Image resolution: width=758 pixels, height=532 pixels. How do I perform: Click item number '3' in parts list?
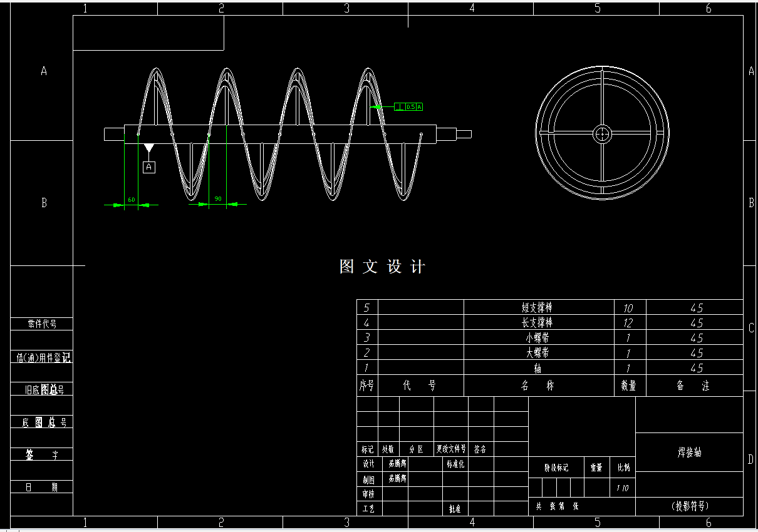[367, 338]
